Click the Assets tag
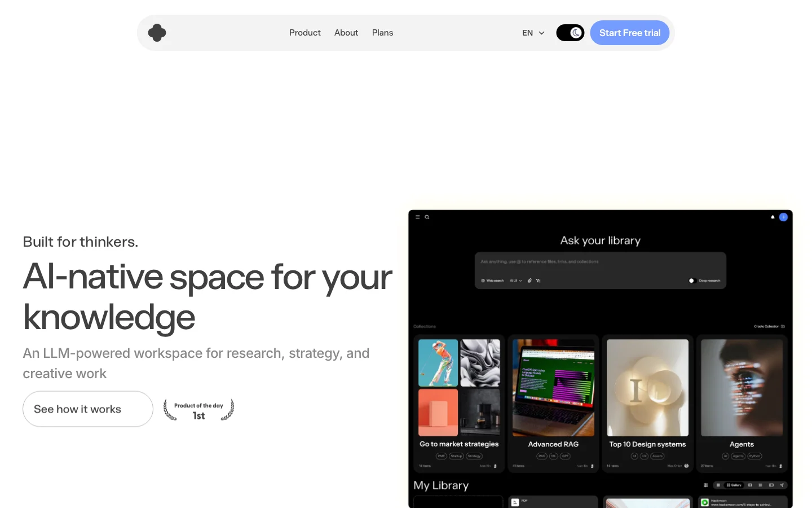The width and height of the screenshot is (812, 508). [x=657, y=456]
